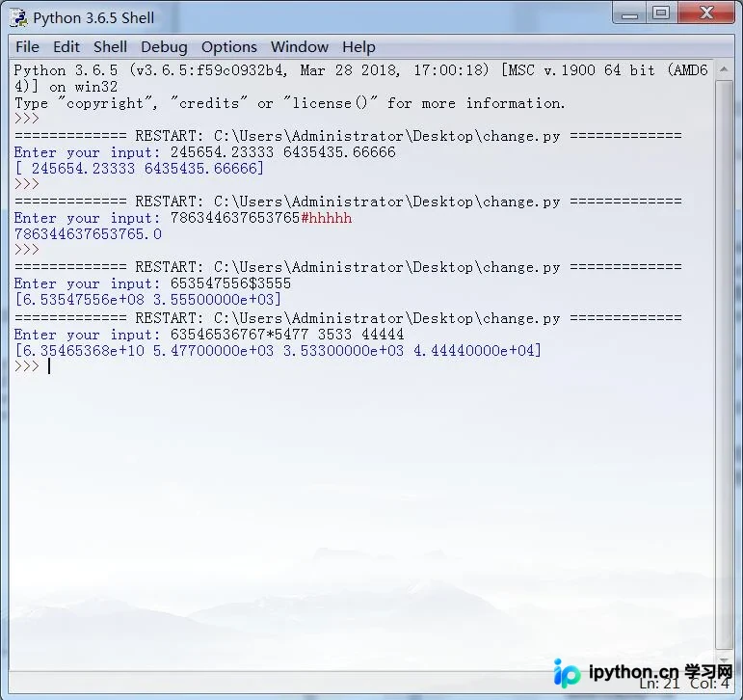Maximize the Python Shell window

click(661, 13)
